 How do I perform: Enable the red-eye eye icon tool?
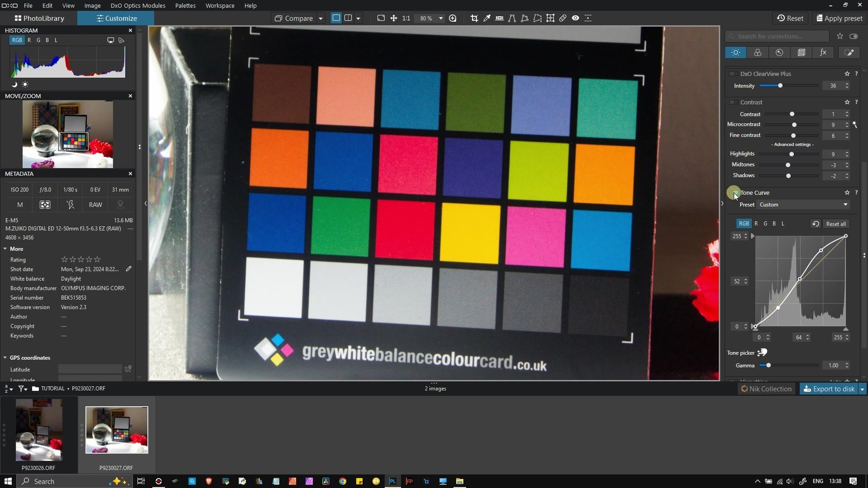pos(575,18)
